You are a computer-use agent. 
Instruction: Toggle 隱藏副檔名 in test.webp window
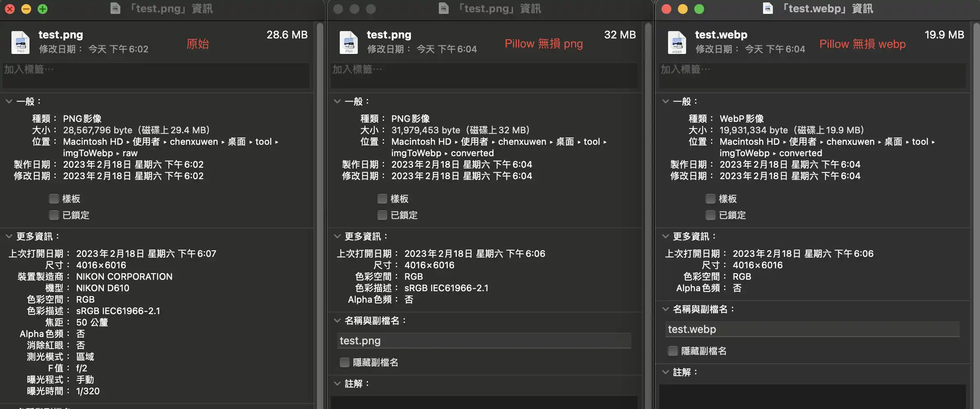pos(673,351)
